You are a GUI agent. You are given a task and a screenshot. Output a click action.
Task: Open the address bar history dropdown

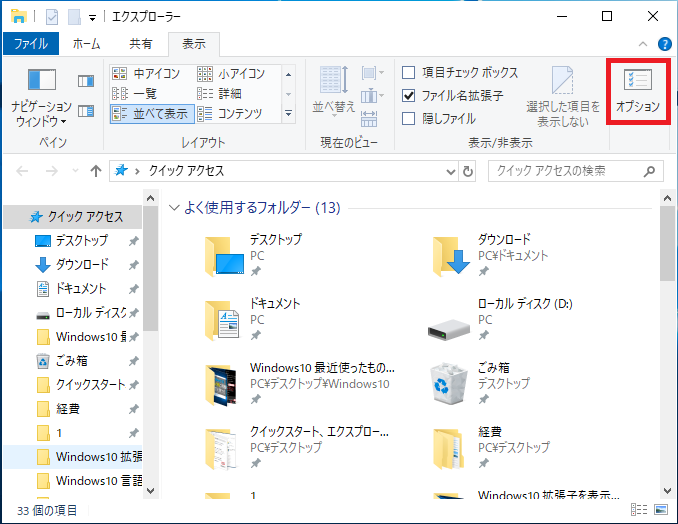[451, 172]
